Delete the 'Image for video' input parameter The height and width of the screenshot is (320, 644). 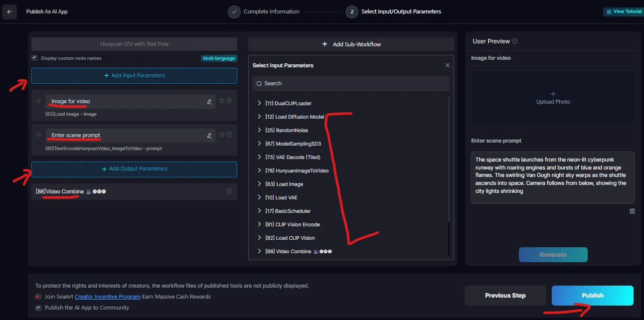point(229,101)
